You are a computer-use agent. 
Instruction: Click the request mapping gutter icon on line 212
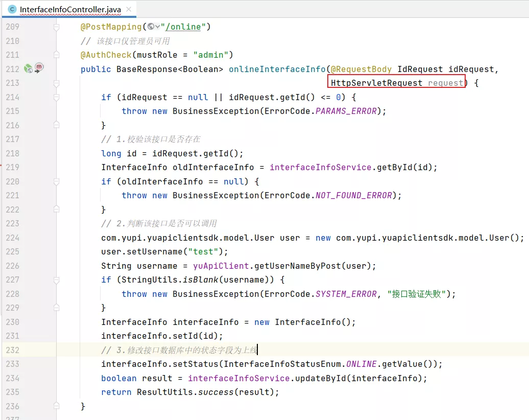click(x=39, y=67)
